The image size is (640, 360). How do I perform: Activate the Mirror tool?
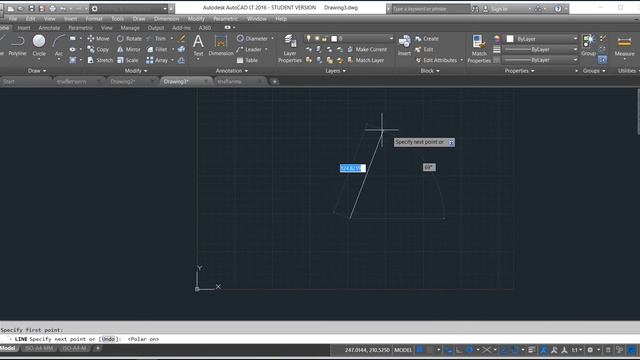[129, 49]
